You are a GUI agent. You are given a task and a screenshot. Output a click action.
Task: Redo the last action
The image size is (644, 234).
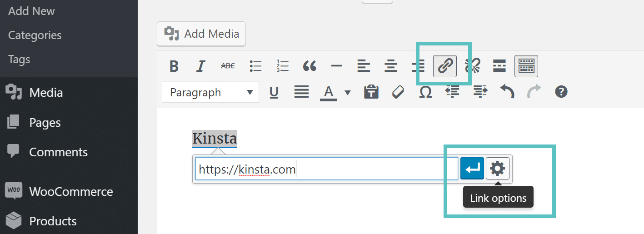coord(534,92)
